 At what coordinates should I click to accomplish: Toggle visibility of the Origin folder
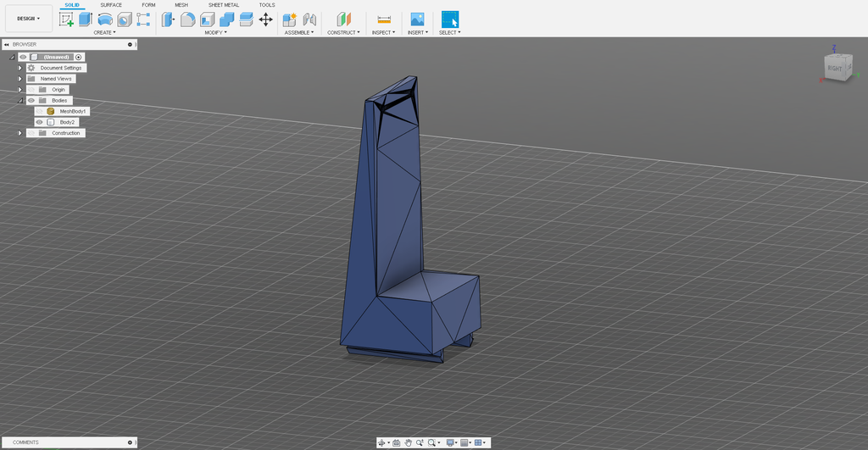click(x=31, y=90)
